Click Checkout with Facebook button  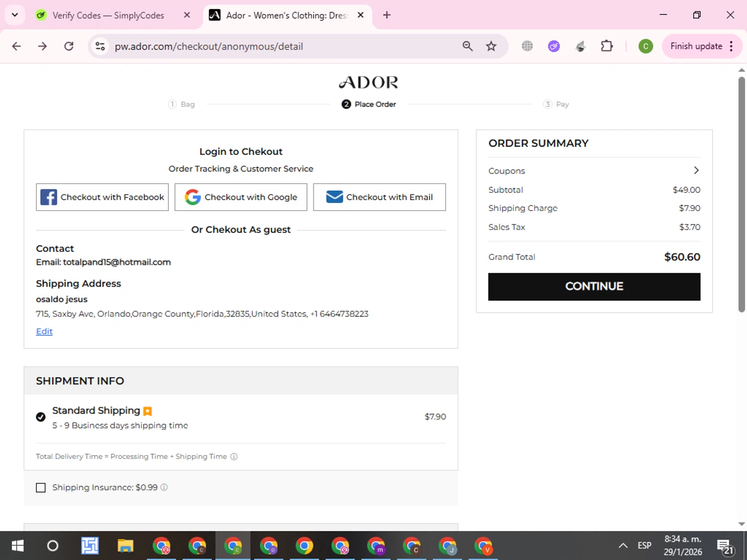(x=102, y=197)
